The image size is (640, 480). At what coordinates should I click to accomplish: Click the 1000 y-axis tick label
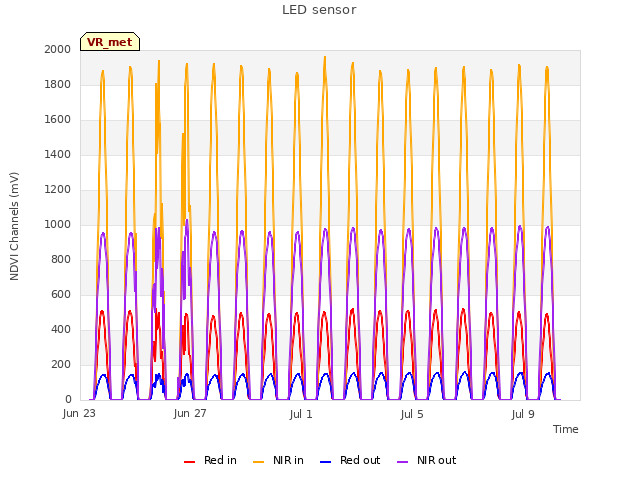pyautogui.click(x=58, y=224)
